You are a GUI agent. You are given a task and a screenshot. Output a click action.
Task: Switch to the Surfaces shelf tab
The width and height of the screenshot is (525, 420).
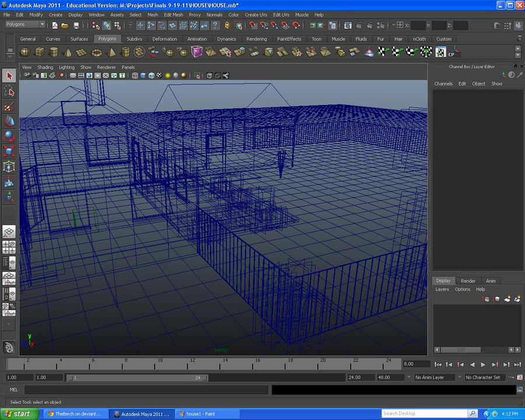coord(79,39)
